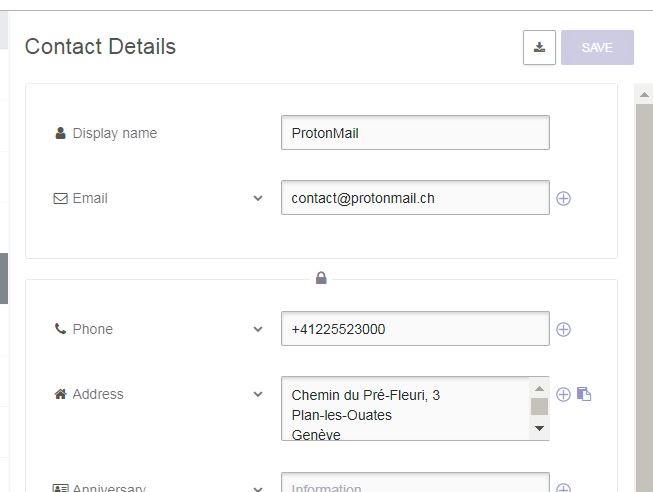Click the Phone handset icon
This screenshot has height=492, width=653.
pos(60,329)
